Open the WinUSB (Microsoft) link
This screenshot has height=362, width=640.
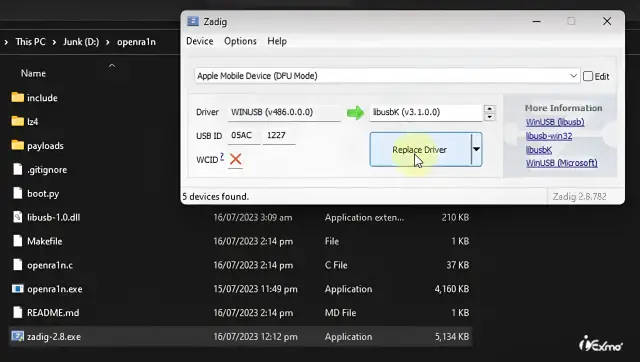[562, 163]
